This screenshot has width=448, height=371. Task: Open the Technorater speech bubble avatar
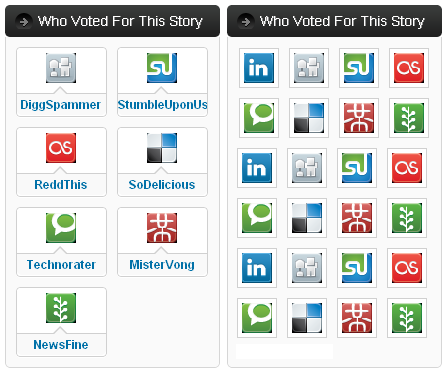tap(61, 228)
